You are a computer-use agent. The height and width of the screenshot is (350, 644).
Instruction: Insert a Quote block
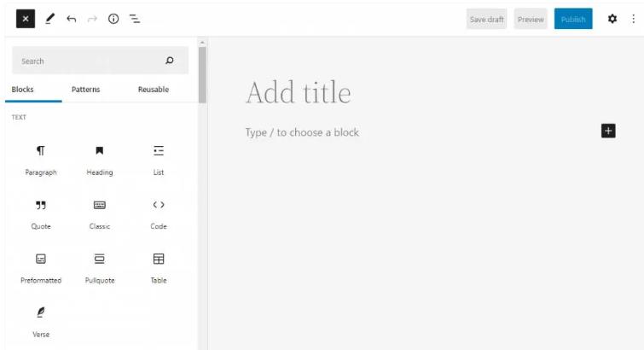point(40,213)
